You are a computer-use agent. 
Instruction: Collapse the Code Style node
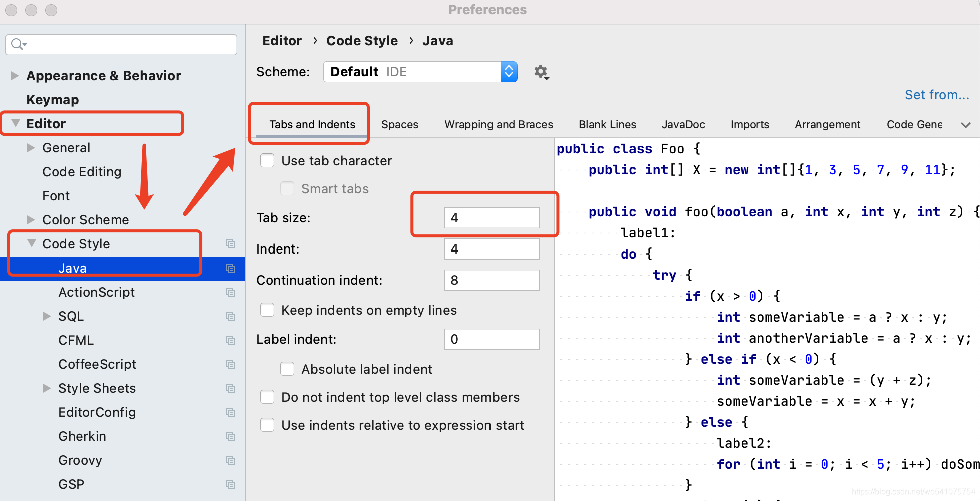click(x=32, y=243)
